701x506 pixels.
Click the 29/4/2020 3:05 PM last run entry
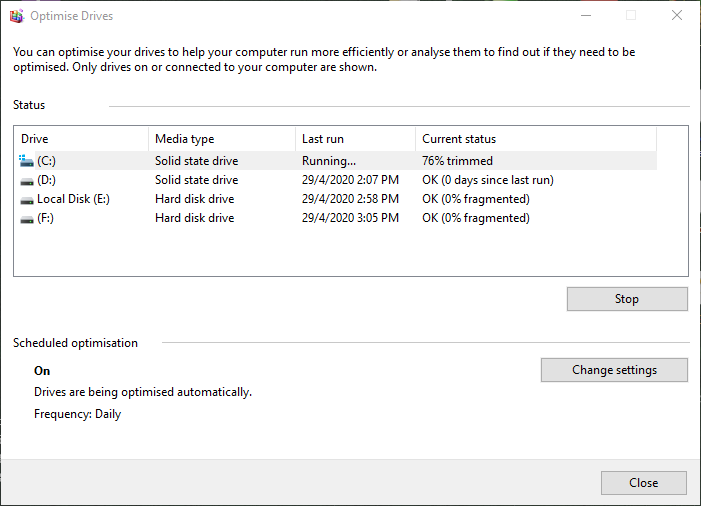pyautogui.click(x=350, y=218)
